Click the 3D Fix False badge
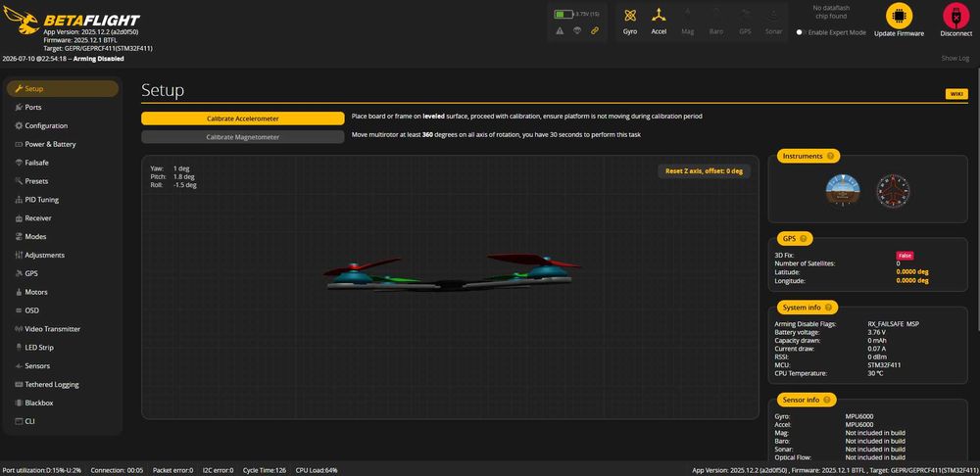 pyautogui.click(x=905, y=256)
